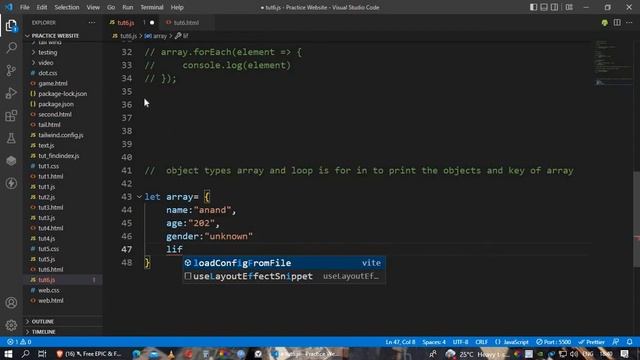Open the Accounts icon in activity bar
This screenshot has width=640, height=360.
coord(11,302)
